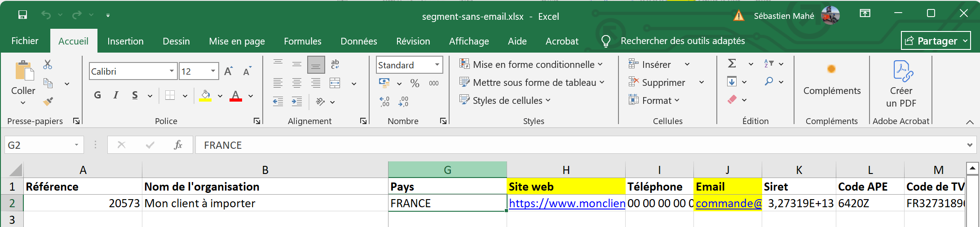Image resolution: width=980 pixels, height=227 pixels.
Task: Click the AutoSum sigma icon
Action: click(x=732, y=64)
